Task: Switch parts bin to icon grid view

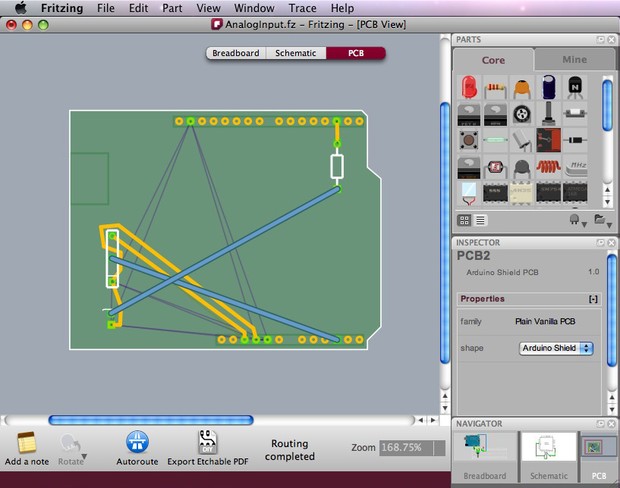Action: point(465,220)
